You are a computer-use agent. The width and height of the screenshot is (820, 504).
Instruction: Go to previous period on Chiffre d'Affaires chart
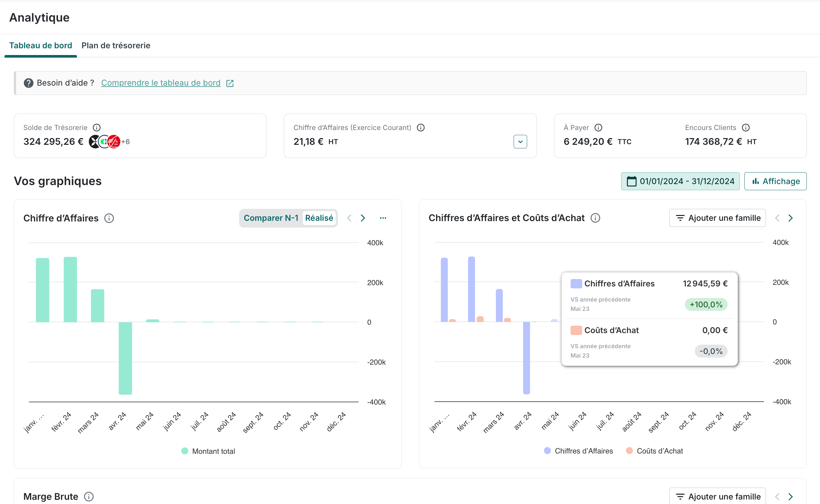click(x=349, y=218)
